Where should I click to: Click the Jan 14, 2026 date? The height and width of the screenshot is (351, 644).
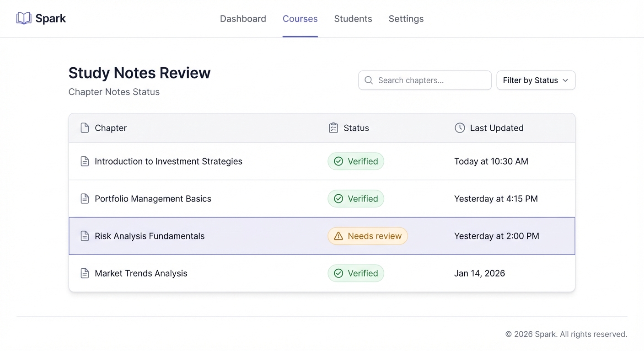pos(479,273)
